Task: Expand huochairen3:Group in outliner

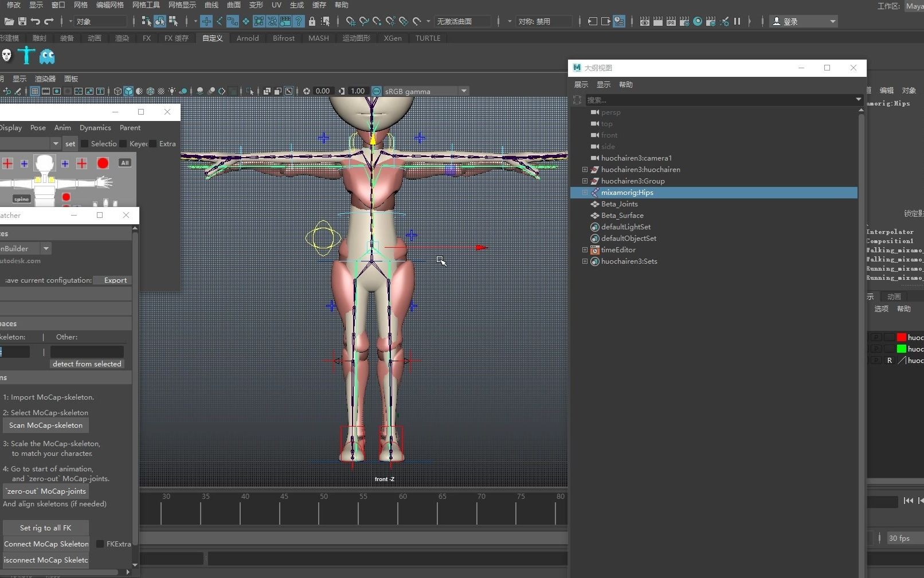Action: coord(585,181)
